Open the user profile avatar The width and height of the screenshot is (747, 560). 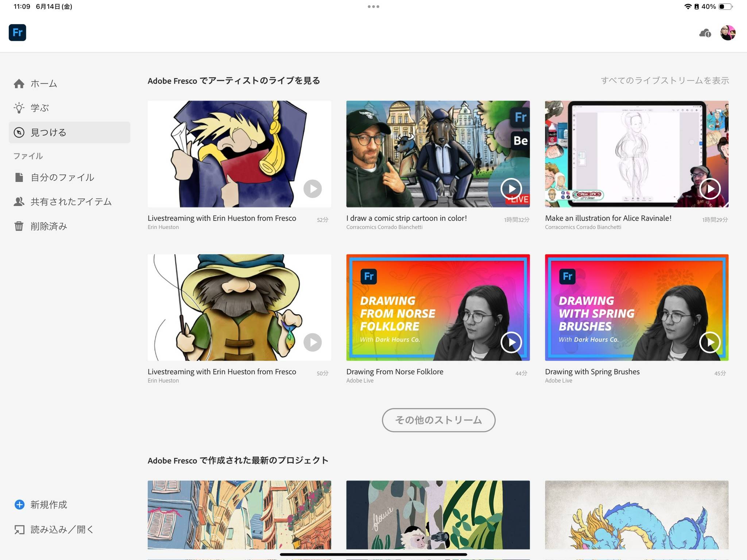click(x=728, y=33)
